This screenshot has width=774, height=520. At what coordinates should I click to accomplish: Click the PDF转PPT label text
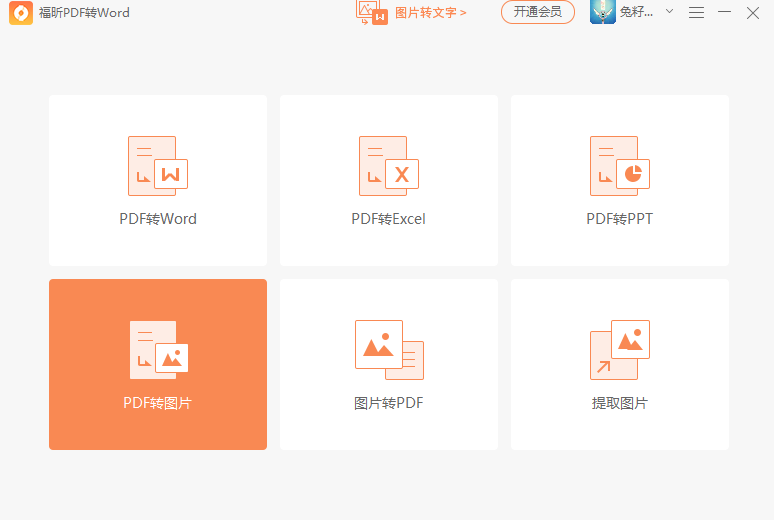[x=619, y=219]
